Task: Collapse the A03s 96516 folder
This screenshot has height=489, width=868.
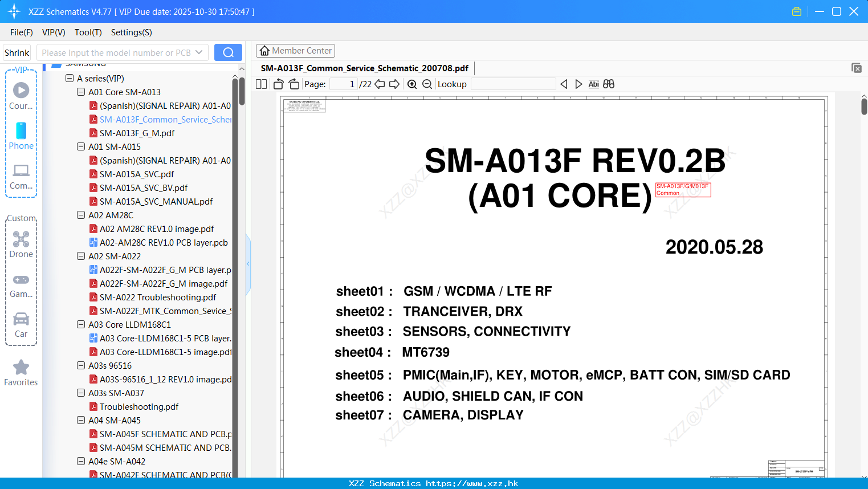Action: pos(81,365)
